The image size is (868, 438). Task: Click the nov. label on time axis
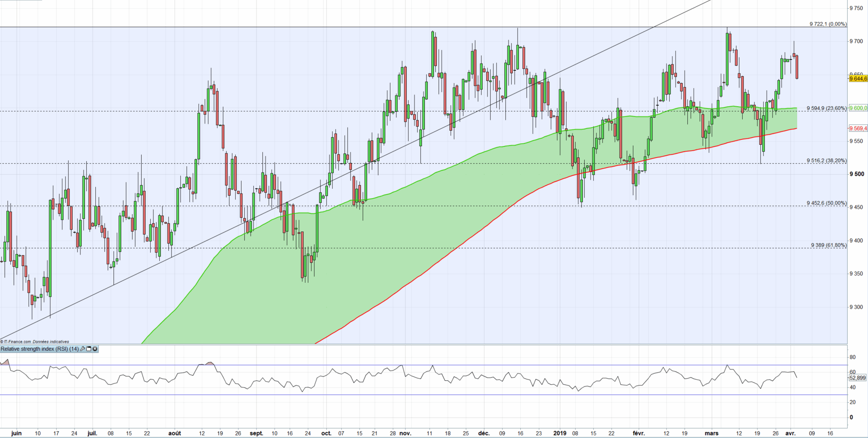405,433
